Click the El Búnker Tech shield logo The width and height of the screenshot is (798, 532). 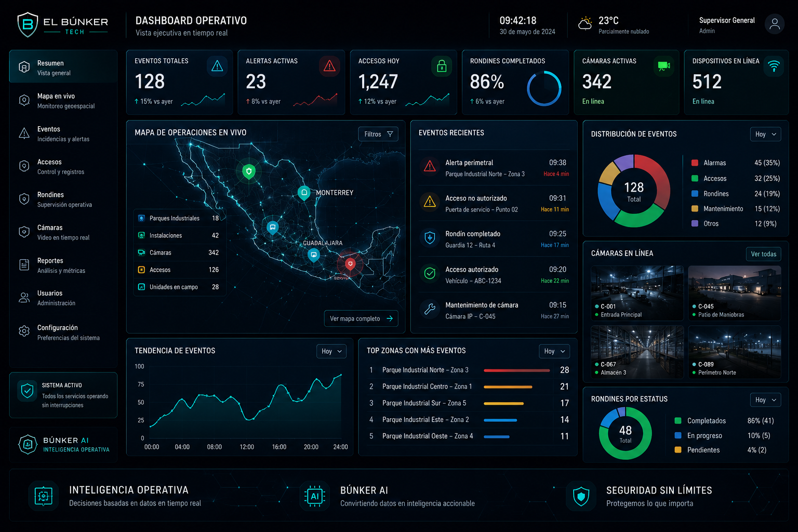(28, 24)
